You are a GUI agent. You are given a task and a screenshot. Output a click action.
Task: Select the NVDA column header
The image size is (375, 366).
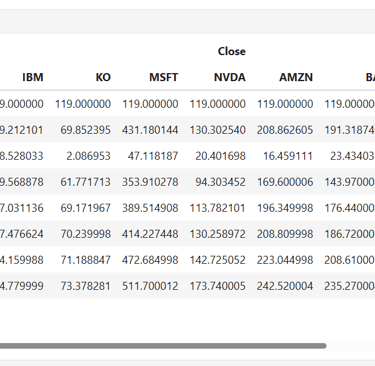(230, 77)
